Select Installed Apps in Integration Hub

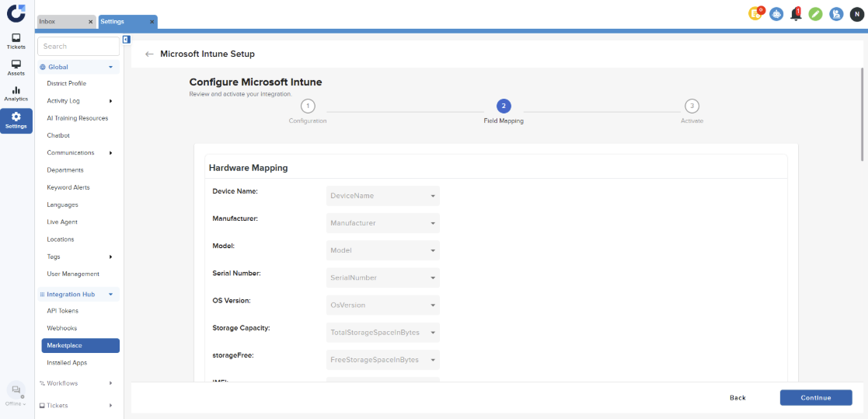click(67, 363)
